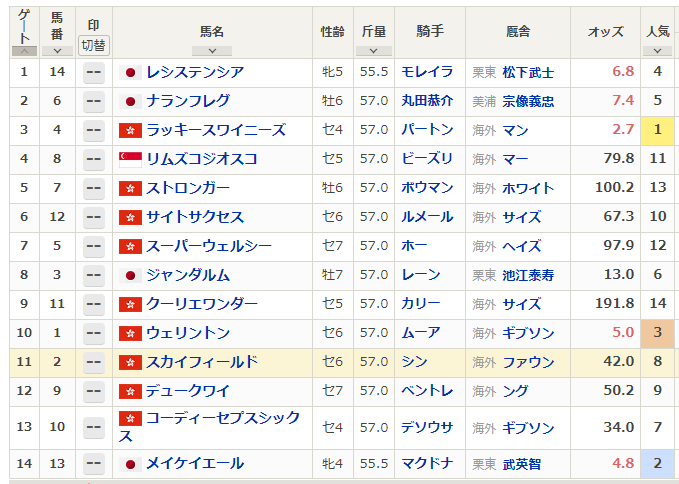Open horse page for スカイフィールド
679x484 pixels.
pos(202,362)
